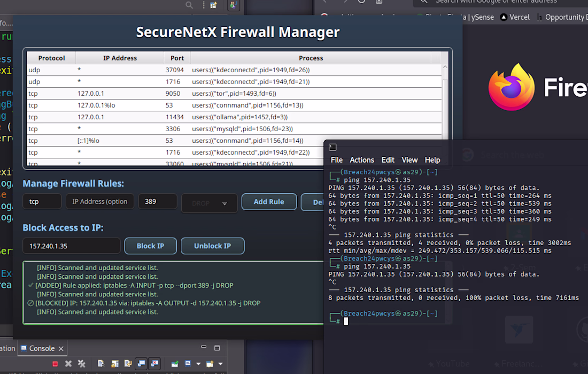
Task: Click the [ADDED] rule applied log line
Action: click(x=131, y=285)
